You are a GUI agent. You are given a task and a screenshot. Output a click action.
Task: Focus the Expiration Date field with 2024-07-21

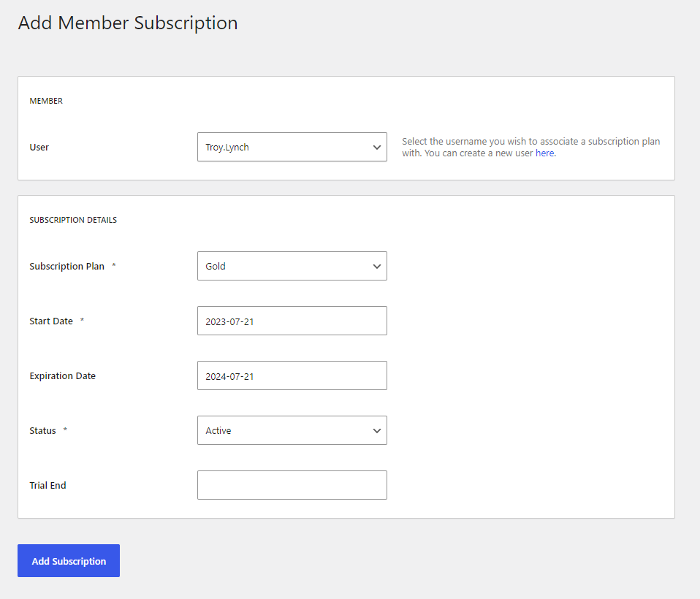(292, 375)
